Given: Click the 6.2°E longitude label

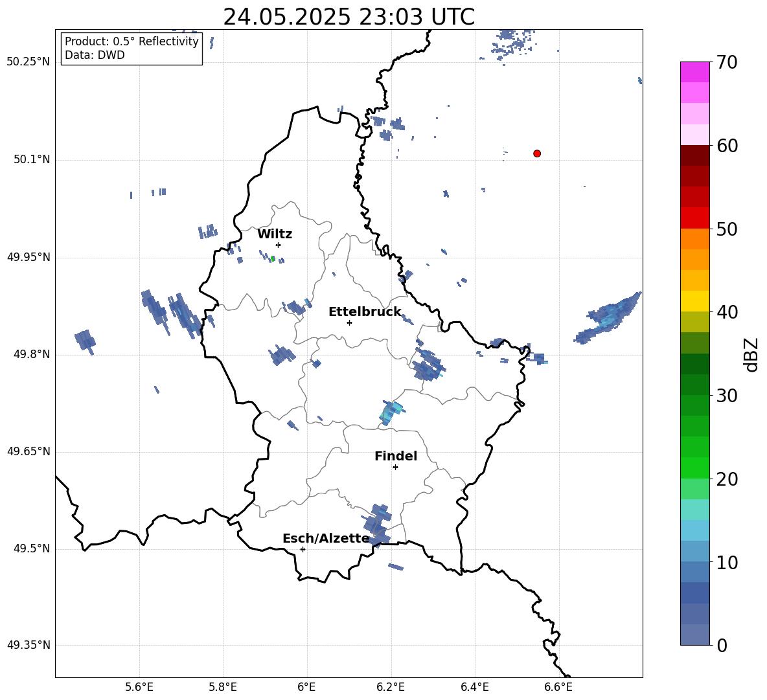Looking at the screenshot, I should (x=391, y=687).
